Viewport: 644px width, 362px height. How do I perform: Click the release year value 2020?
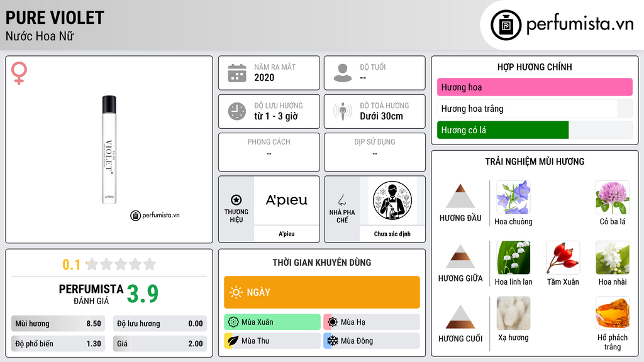coord(264,77)
